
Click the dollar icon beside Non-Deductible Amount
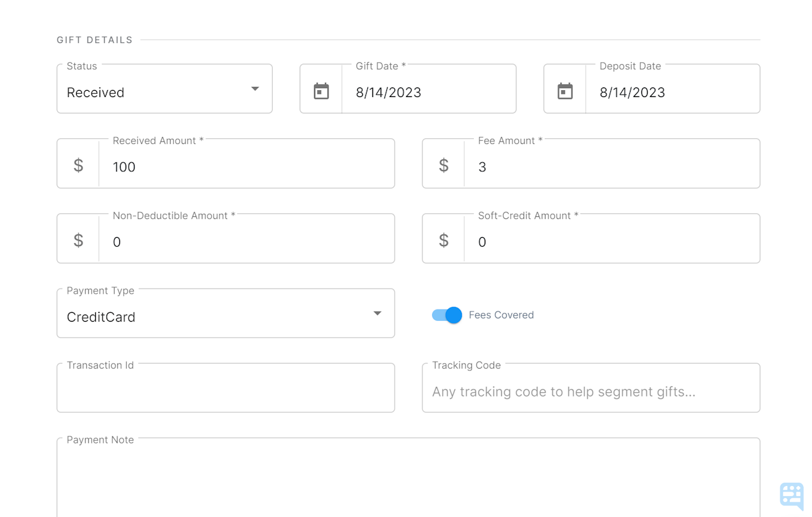tap(78, 240)
